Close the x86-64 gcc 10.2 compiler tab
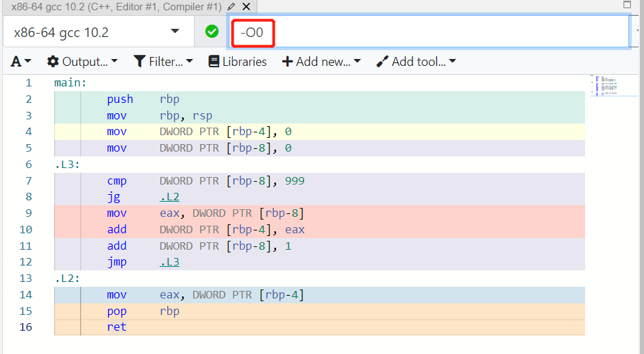This screenshot has width=644, height=354. click(x=246, y=7)
